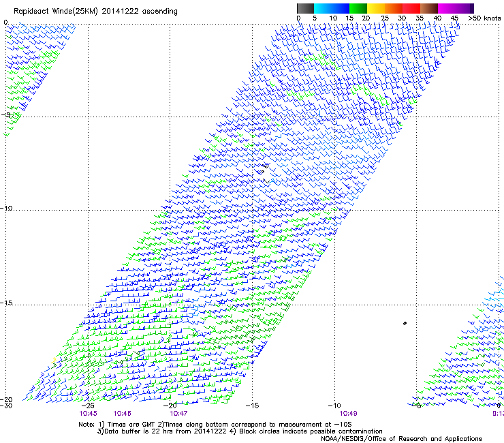Click the yellow 20-25 knots legend segment
The width and height of the screenshot is (504, 443).
click(x=376, y=8)
